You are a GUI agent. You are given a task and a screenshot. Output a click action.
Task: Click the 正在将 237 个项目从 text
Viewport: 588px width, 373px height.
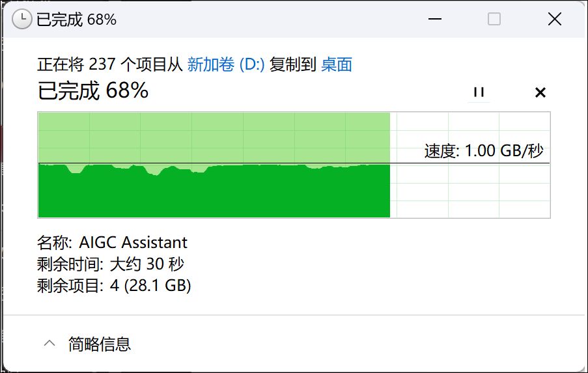[110, 64]
